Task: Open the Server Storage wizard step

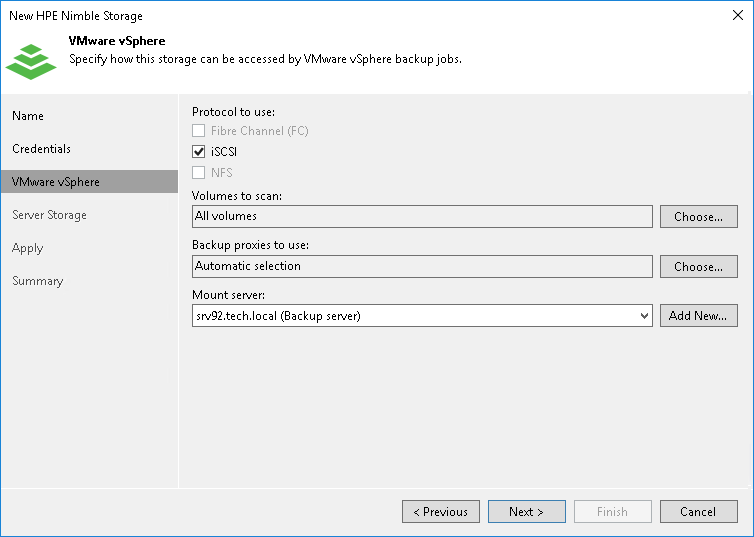Action: pyautogui.click(x=50, y=215)
